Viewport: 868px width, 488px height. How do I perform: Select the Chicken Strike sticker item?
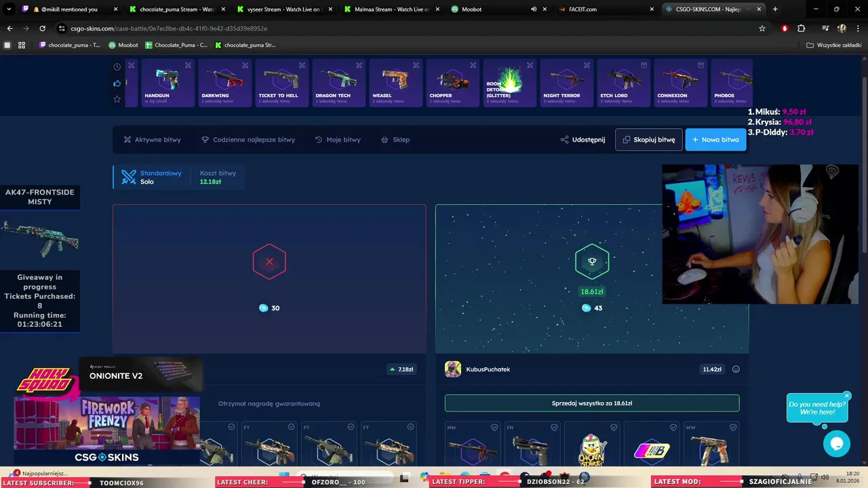pos(592,443)
